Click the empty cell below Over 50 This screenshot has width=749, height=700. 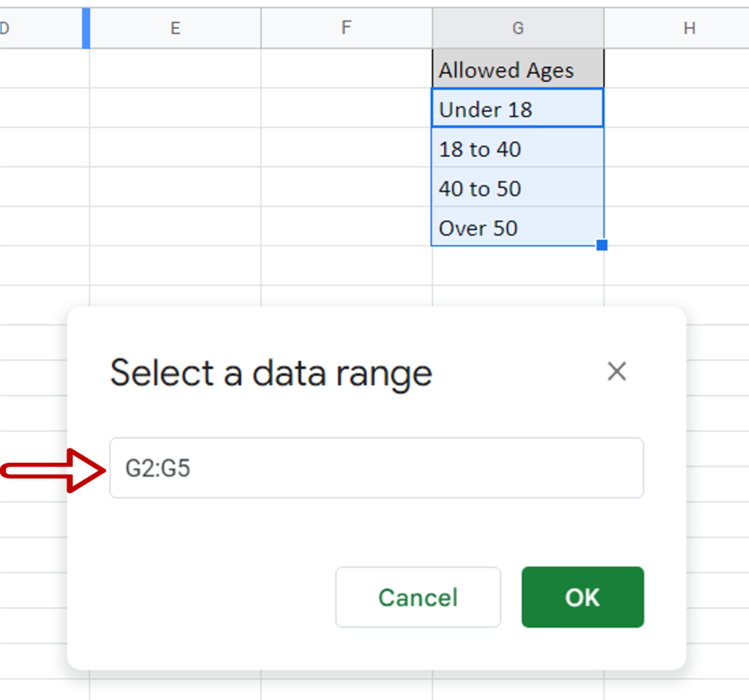coord(518,267)
